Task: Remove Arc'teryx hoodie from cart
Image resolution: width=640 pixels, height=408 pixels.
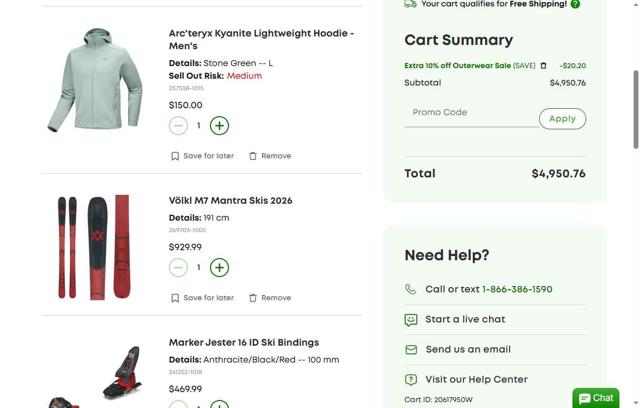Action: point(270,156)
